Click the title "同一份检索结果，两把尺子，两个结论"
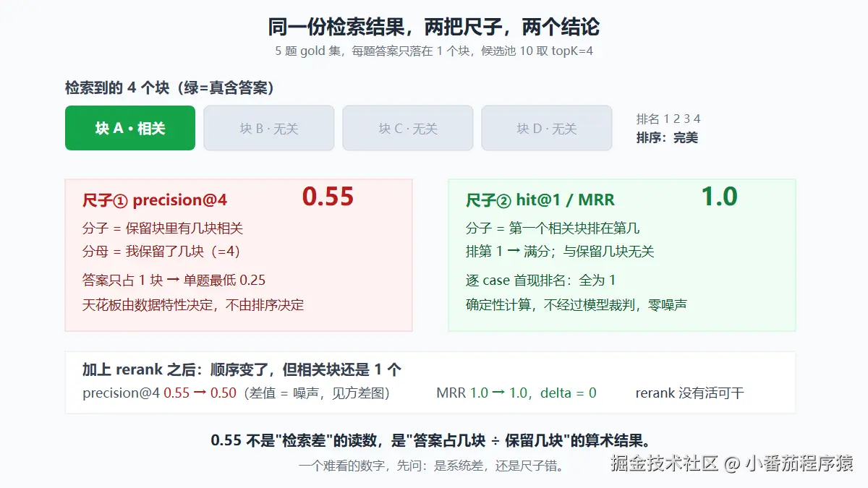This screenshot has height=488, width=868. point(434,27)
